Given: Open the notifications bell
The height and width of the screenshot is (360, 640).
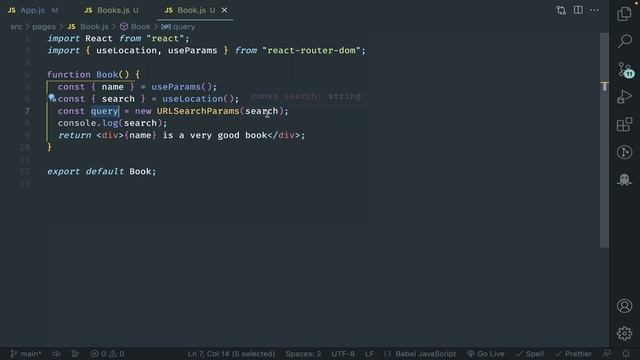Looking at the screenshot, I should point(626,354).
